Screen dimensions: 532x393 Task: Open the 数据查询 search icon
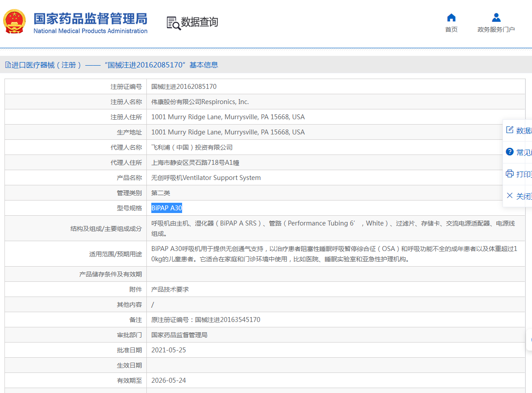coord(173,23)
